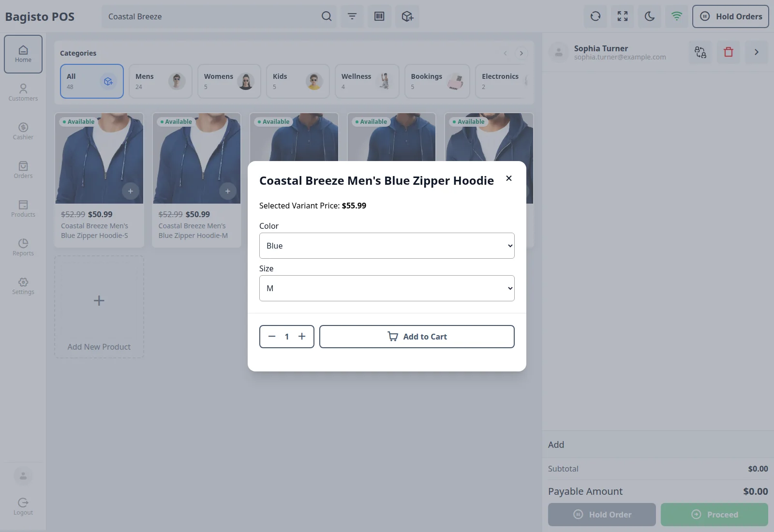The height and width of the screenshot is (532, 774).
Task: Select the Bookings category
Action: pos(437,81)
